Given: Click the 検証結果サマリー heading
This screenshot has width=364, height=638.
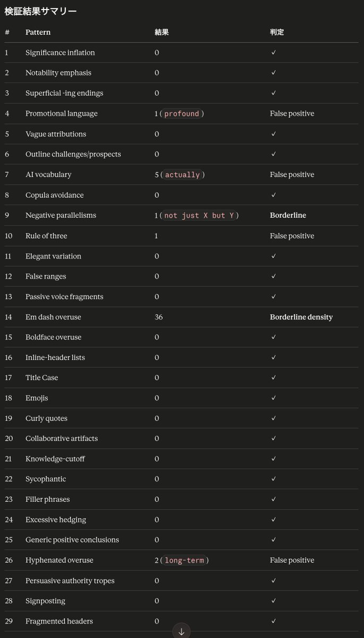Looking at the screenshot, I should tap(40, 11).
